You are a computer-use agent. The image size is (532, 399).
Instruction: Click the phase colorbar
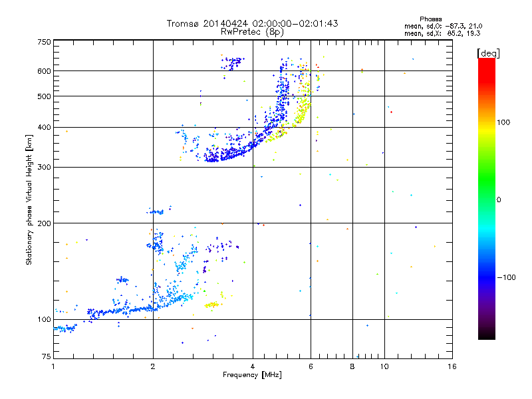(x=487, y=198)
